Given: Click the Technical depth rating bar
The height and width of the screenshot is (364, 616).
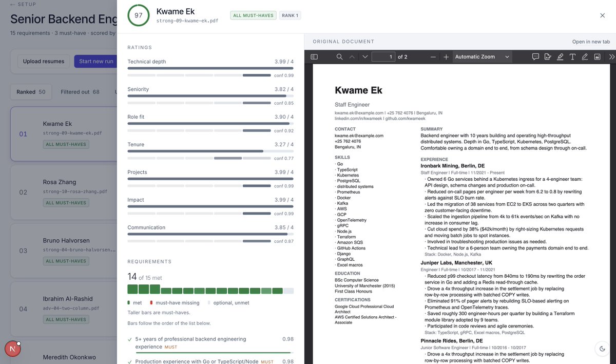Looking at the screenshot, I should [x=210, y=67].
